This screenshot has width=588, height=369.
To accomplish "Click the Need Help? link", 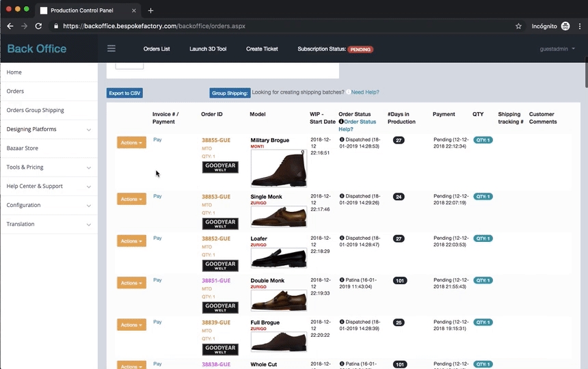I will (x=364, y=92).
